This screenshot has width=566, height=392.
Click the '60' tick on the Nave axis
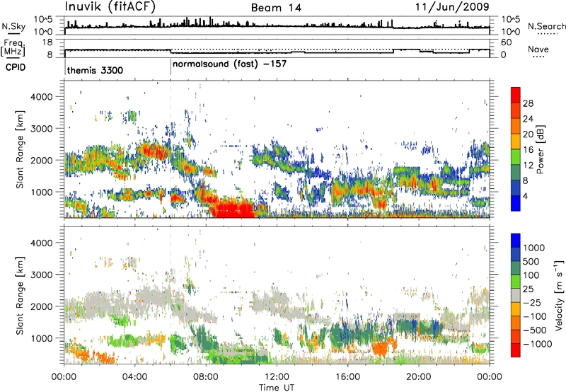[506, 42]
